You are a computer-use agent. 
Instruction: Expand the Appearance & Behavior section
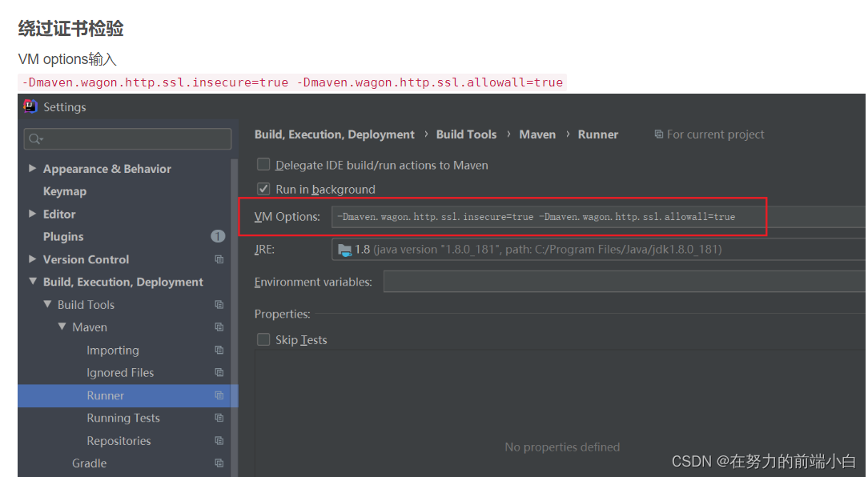tap(32, 168)
